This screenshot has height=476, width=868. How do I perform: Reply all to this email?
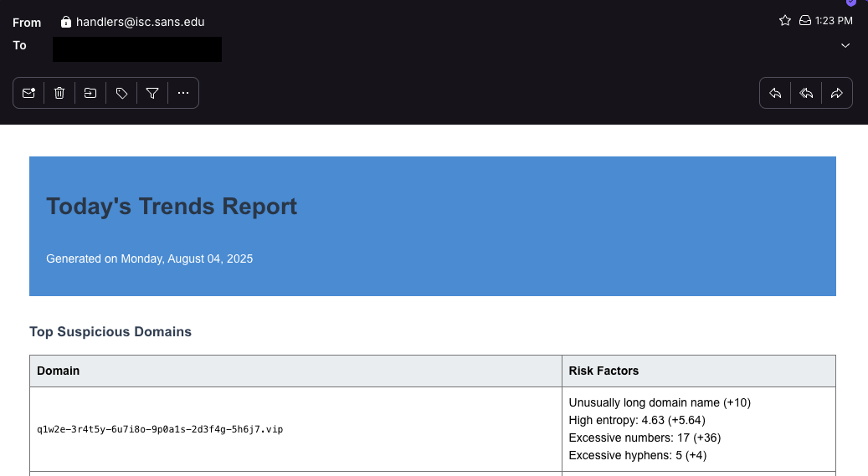(x=806, y=94)
